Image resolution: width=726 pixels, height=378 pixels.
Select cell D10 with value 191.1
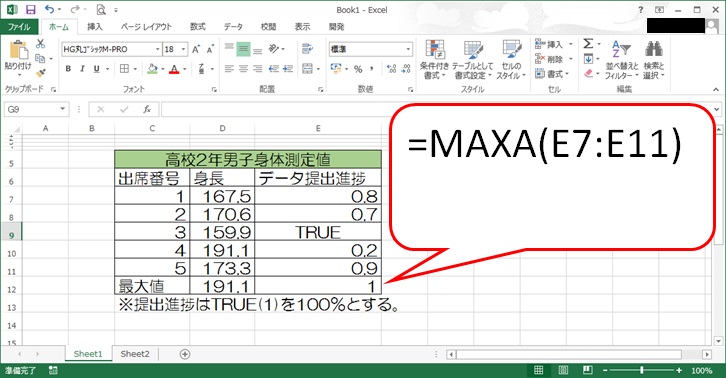tap(222, 250)
